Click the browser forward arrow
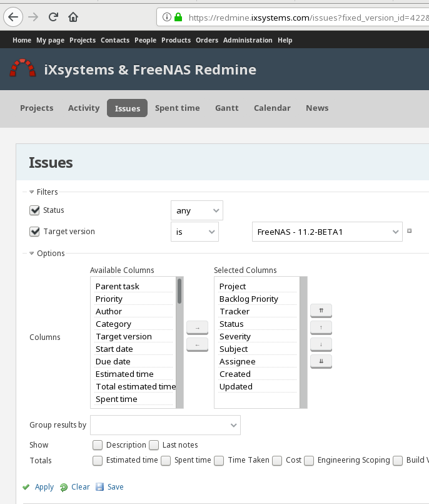This screenshot has width=429, height=504. coord(33,17)
